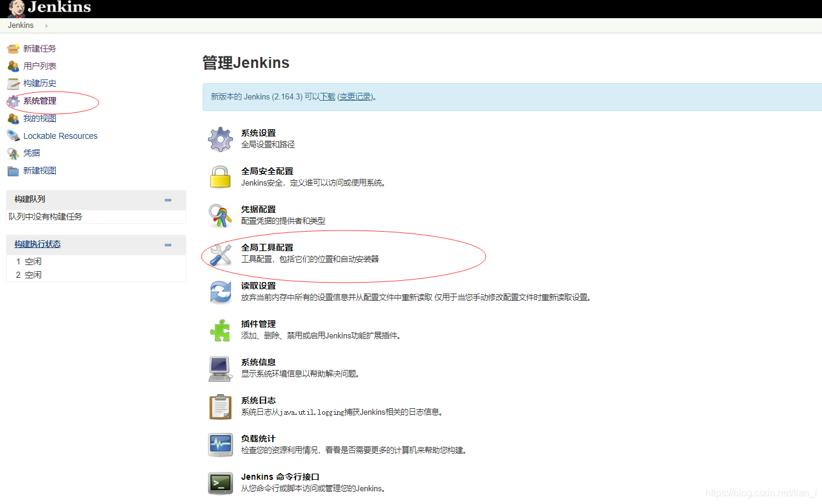This screenshot has width=822, height=504.
Task: Click the Jenkins butler logo
Action: click(16, 8)
